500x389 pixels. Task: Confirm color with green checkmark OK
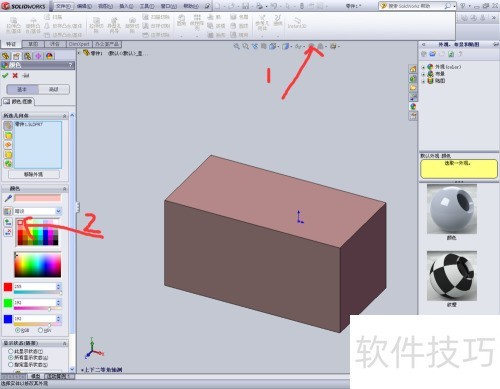tap(5, 76)
